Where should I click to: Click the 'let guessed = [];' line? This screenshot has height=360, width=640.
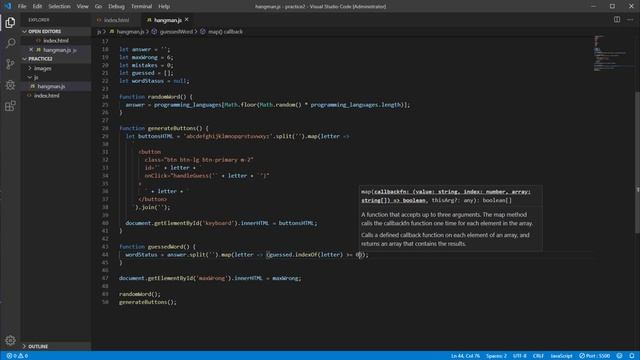click(146, 73)
